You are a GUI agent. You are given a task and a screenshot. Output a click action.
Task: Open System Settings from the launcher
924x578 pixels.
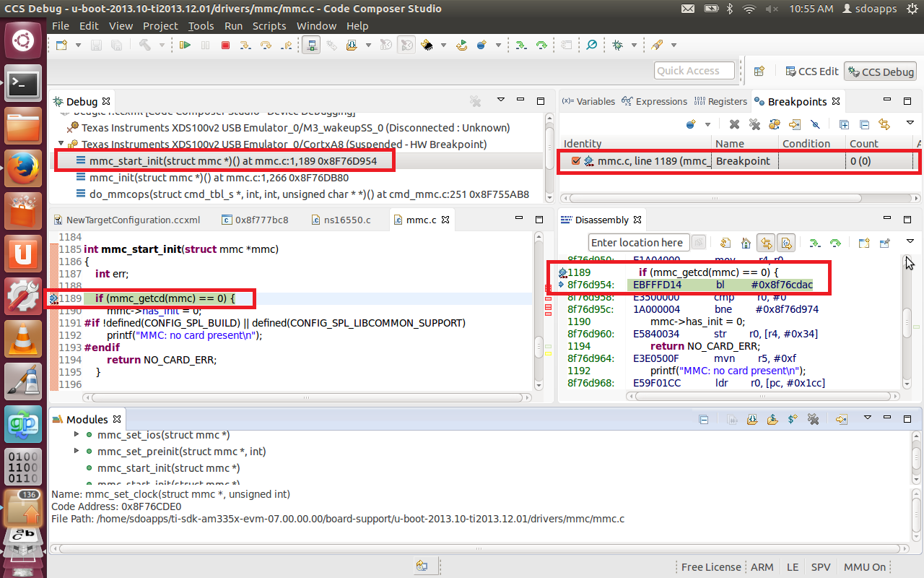point(23,296)
